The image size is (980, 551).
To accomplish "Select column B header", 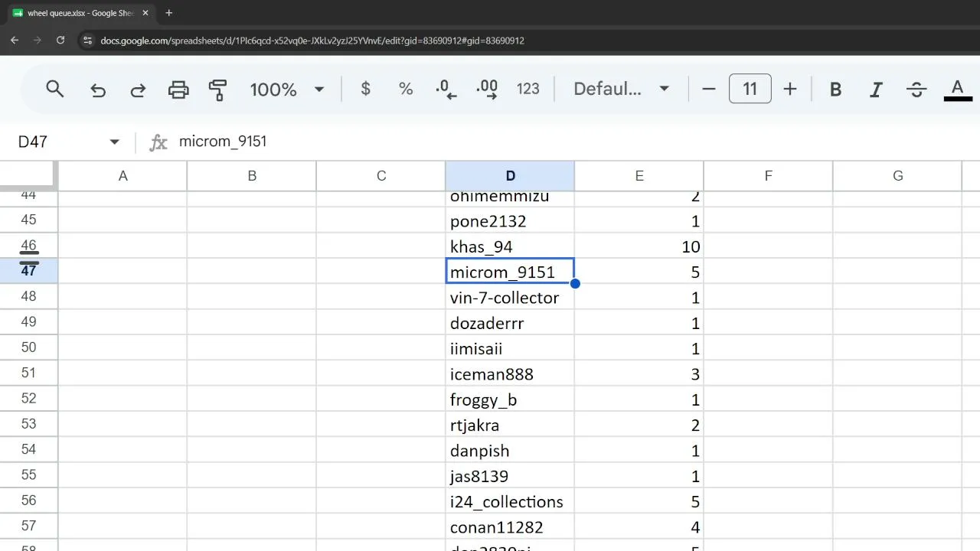I will click(252, 176).
